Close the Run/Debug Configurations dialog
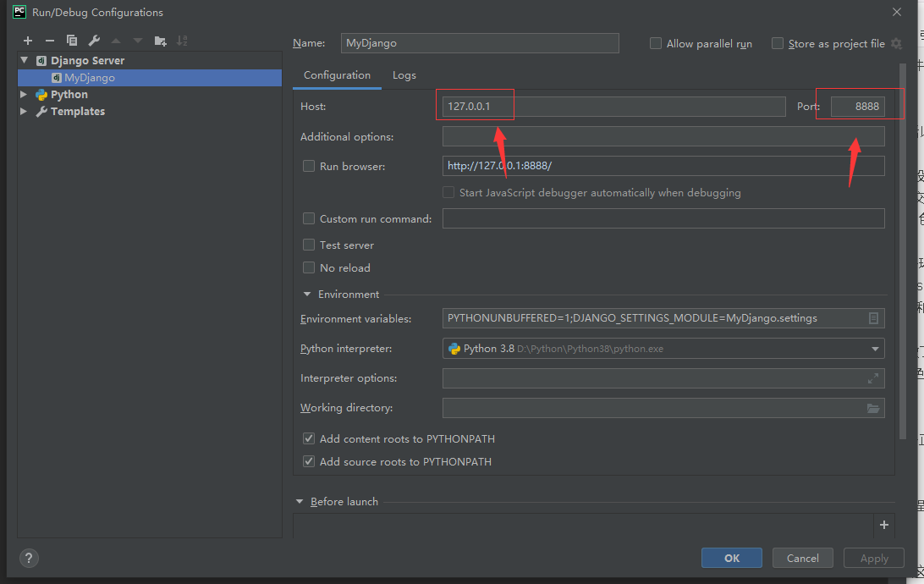This screenshot has width=924, height=584. 897,12
